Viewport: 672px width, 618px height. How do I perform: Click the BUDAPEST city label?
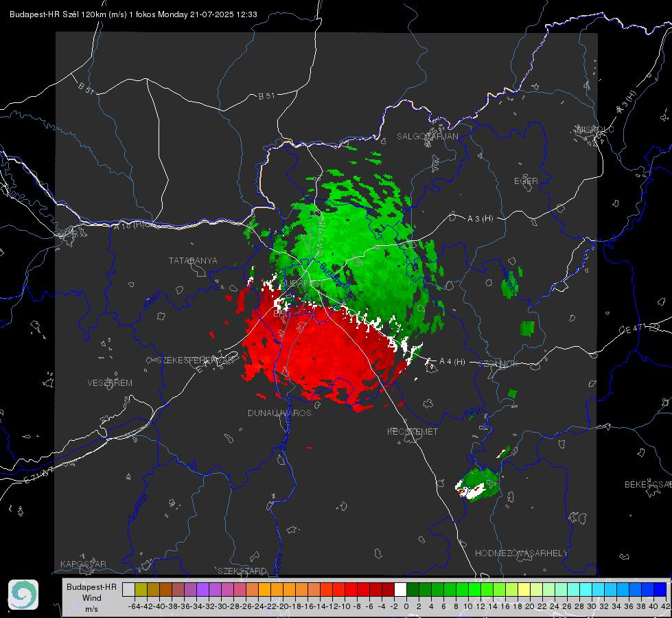302,284
